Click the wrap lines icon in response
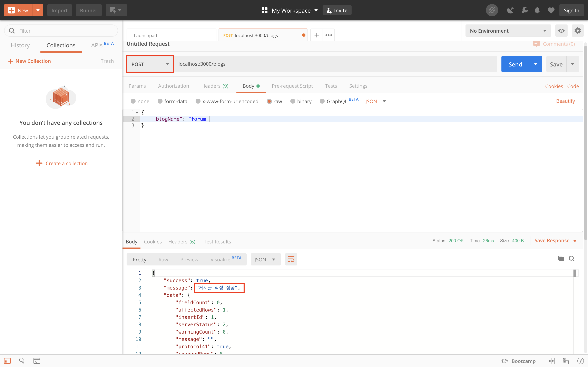This screenshot has width=588, height=367. click(x=291, y=260)
